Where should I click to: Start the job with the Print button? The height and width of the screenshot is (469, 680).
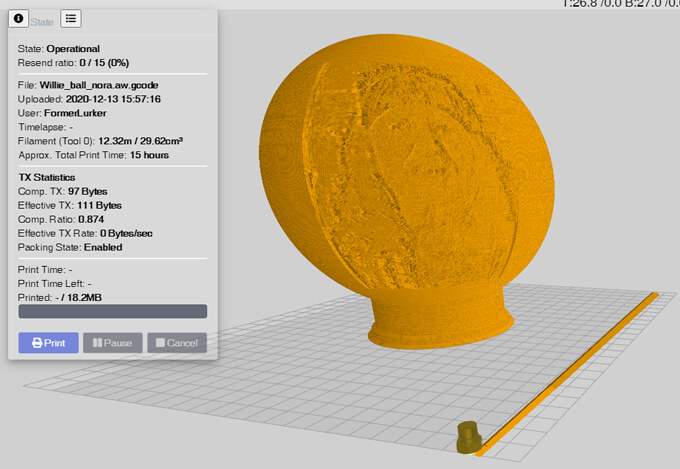49,343
